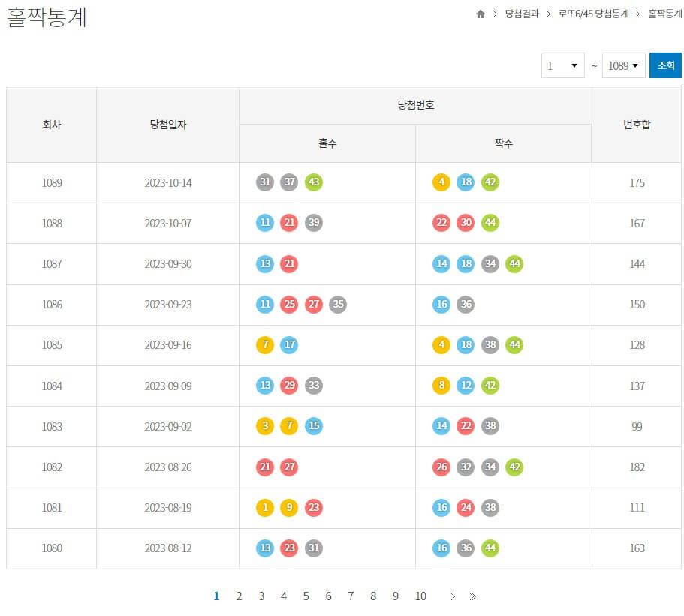Click ball 9 in round 1081
Viewport: 684px width, 616px height.
click(289, 507)
